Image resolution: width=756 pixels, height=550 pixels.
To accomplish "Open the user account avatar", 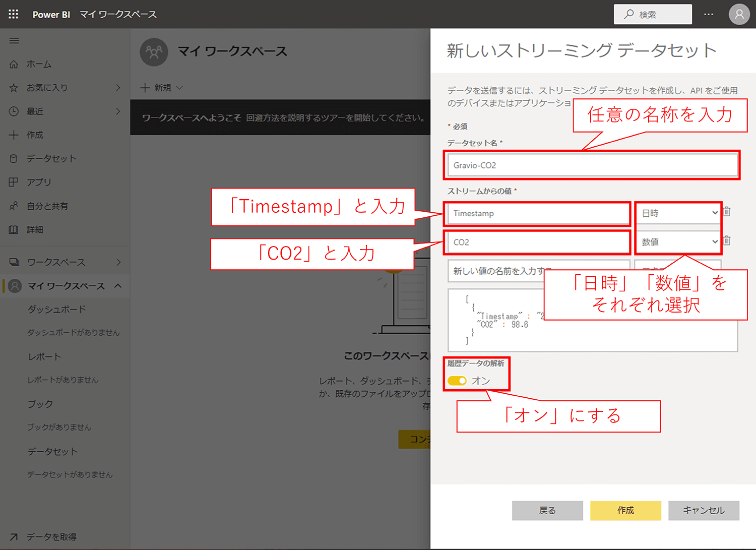I will 739,14.
